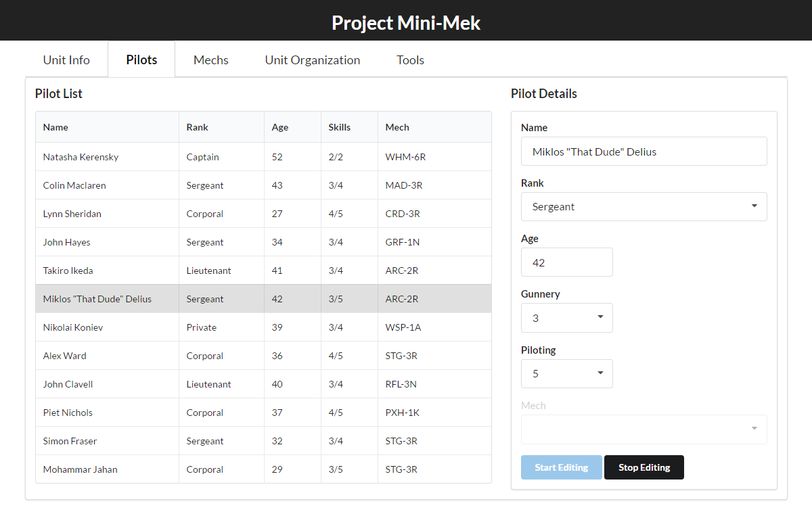The image size is (812, 514).
Task: Select the Pilots tab
Action: pos(141,60)
